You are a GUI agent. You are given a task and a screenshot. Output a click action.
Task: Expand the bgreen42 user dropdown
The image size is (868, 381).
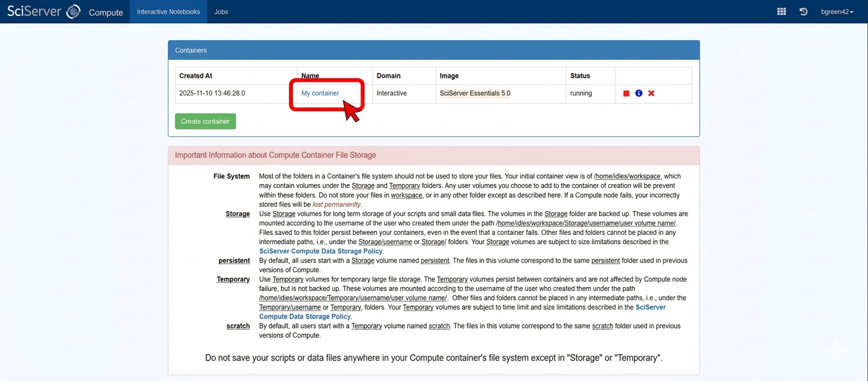(x=836, y=12)
